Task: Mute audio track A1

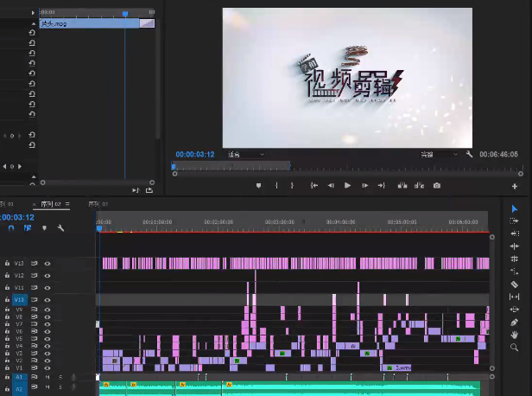Action: click(x=47, y=378)
